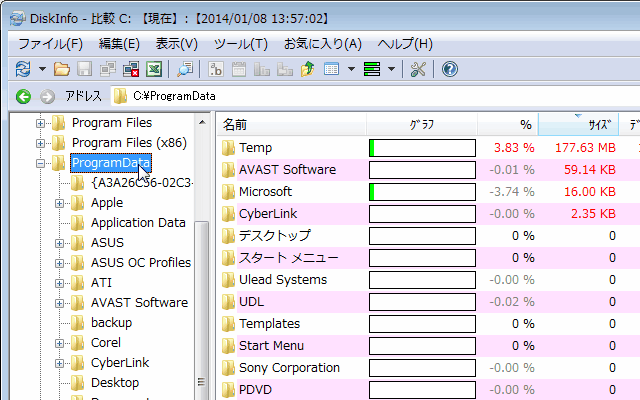Click the blue help question mark icon
640x400 pixels.
[449, 69]
